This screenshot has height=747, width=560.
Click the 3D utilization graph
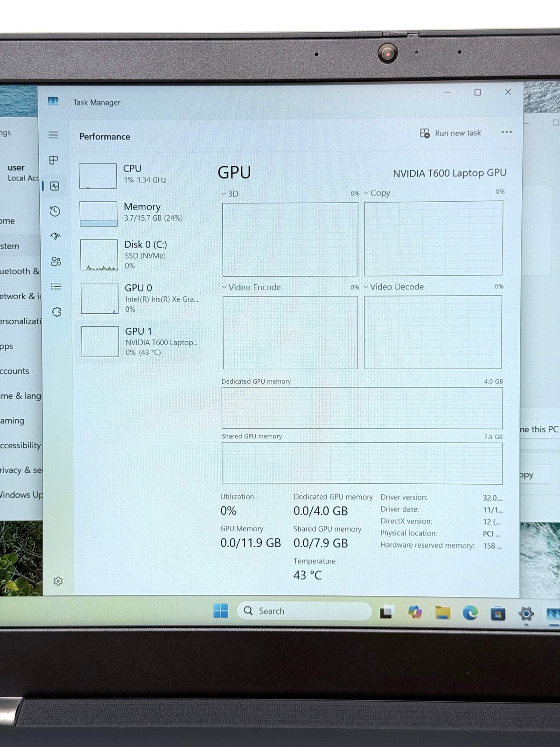[x=290, y=239]
